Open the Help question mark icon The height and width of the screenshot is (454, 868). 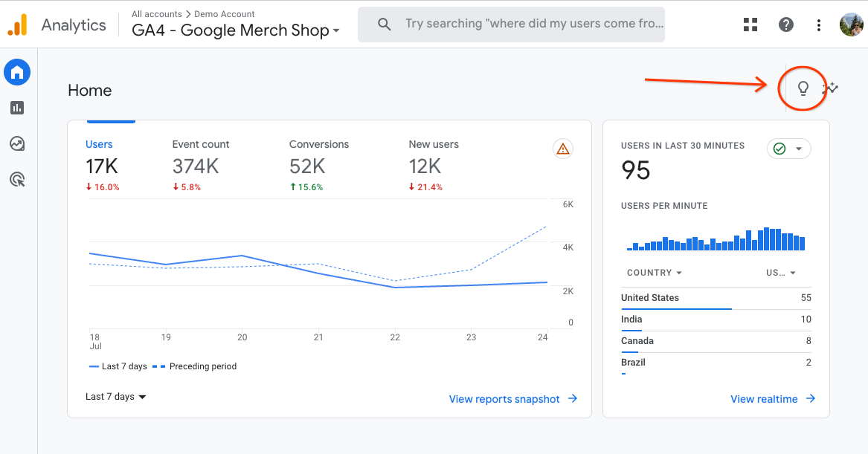pyautogui.click(x=785, y=25)
